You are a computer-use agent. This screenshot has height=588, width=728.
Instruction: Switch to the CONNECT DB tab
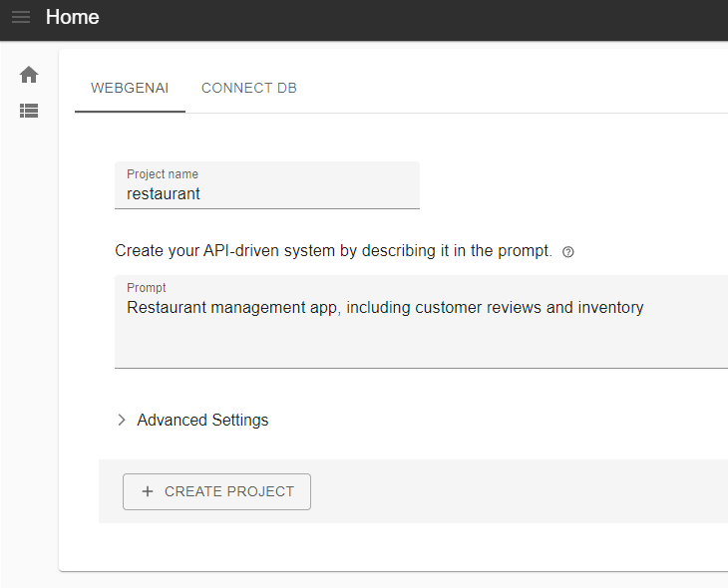pyautogui.click(x=249, y=88)
